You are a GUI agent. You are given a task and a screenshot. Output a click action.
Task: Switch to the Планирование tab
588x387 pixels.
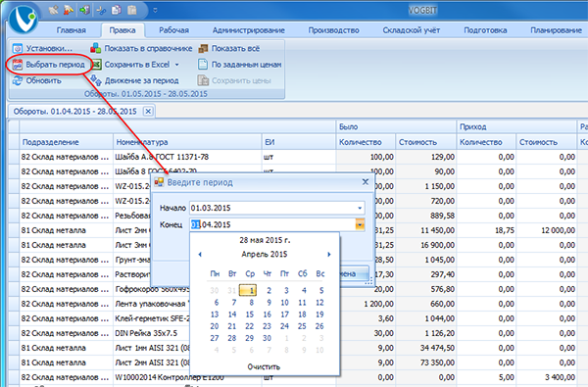(556, 30)
